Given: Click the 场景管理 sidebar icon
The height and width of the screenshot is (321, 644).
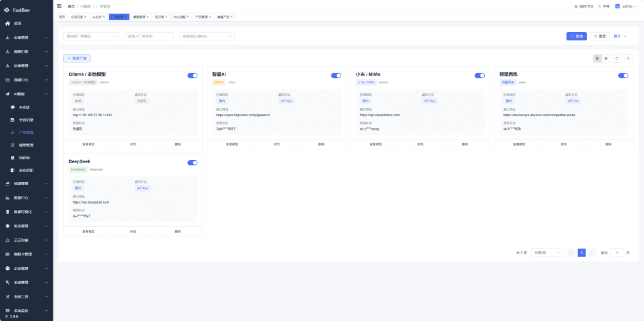Looking at the screenshot, I should pos(7,183).
